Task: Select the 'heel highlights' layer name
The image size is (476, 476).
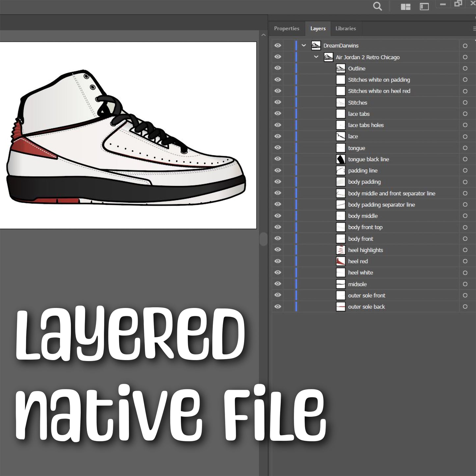Action: (365, 250)
